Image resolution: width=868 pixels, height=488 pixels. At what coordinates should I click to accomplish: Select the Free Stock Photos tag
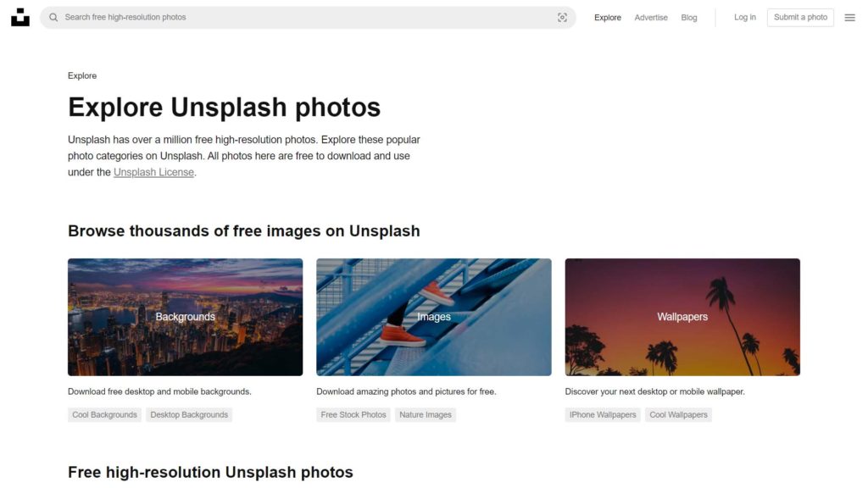click(x=353, y=415)
